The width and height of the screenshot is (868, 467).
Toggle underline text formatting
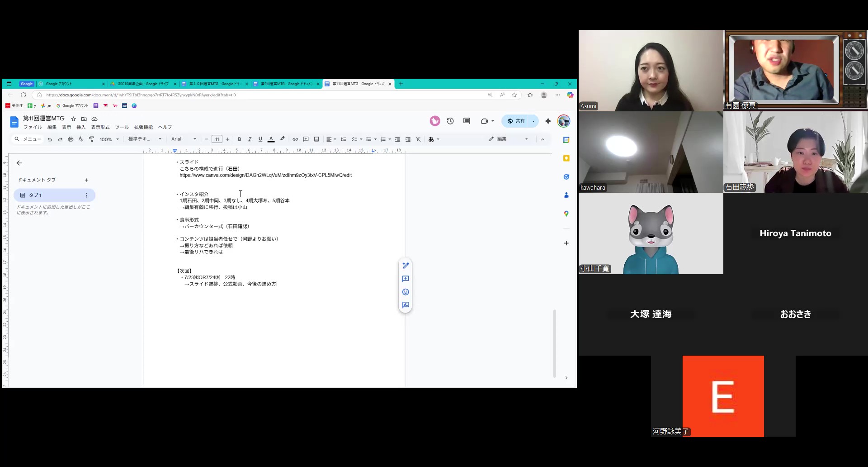[x=260, y=139]
